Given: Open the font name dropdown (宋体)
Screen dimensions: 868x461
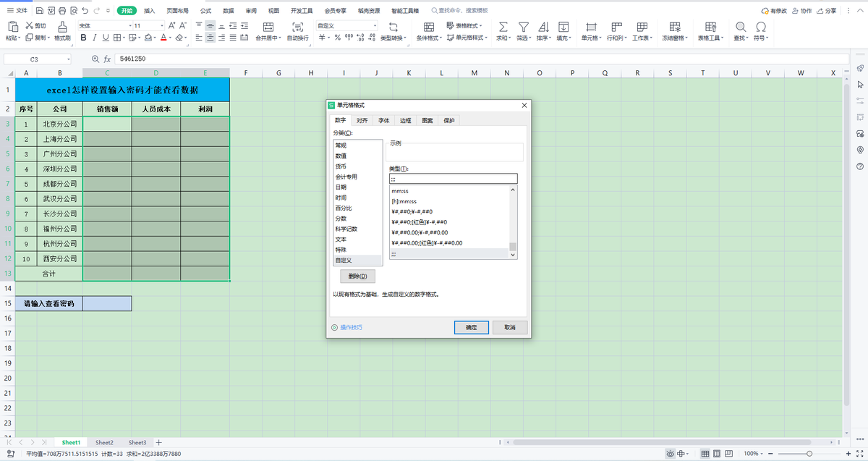Looking at the screenshot, I should coord(129,25).
